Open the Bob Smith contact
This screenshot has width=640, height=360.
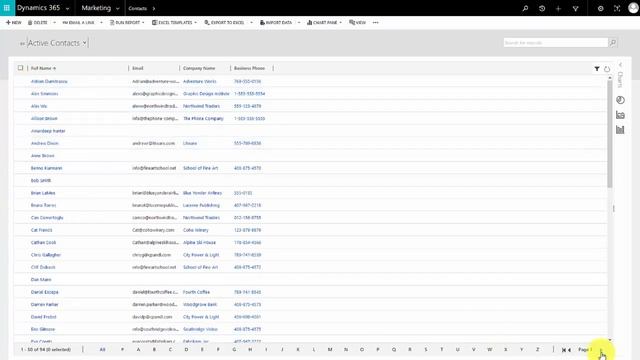click(x=41, y=180)
